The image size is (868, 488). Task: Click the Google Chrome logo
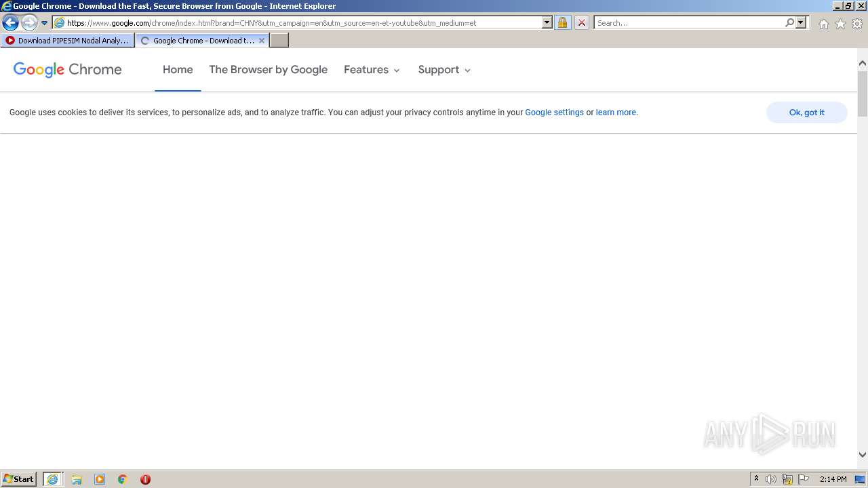[x=67, y=70]
